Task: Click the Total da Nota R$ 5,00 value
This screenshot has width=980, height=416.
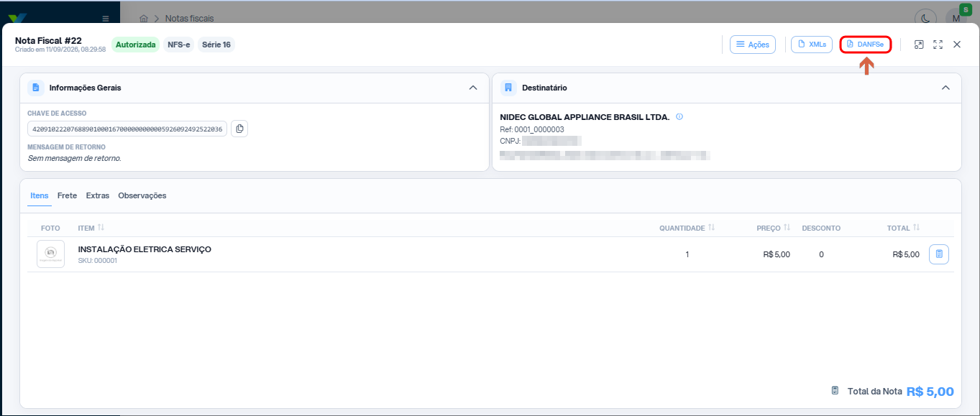Action: [x=930, y=392]
